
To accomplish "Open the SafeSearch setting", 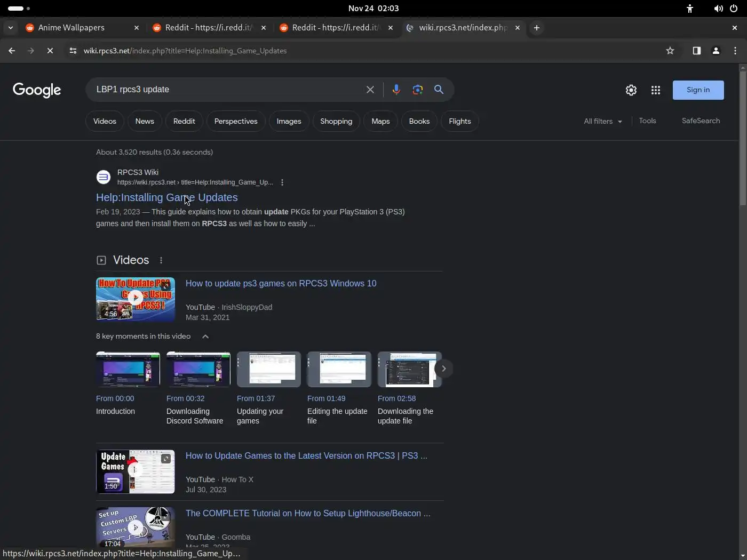I will [701, 121].
